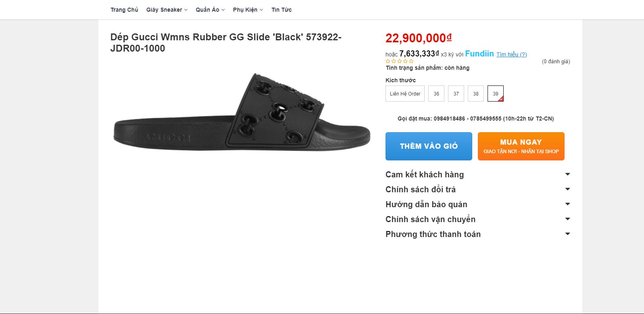This screenshot has height=314, width=644.
Task: Click the caret arrow beside Phương thức thanh toán
Action: click(567, 234)
